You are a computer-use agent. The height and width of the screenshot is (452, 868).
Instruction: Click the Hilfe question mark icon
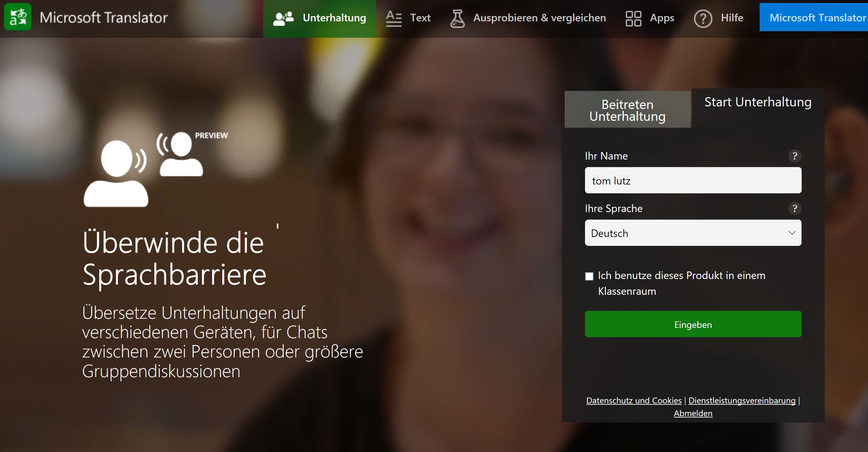point(703,18)
